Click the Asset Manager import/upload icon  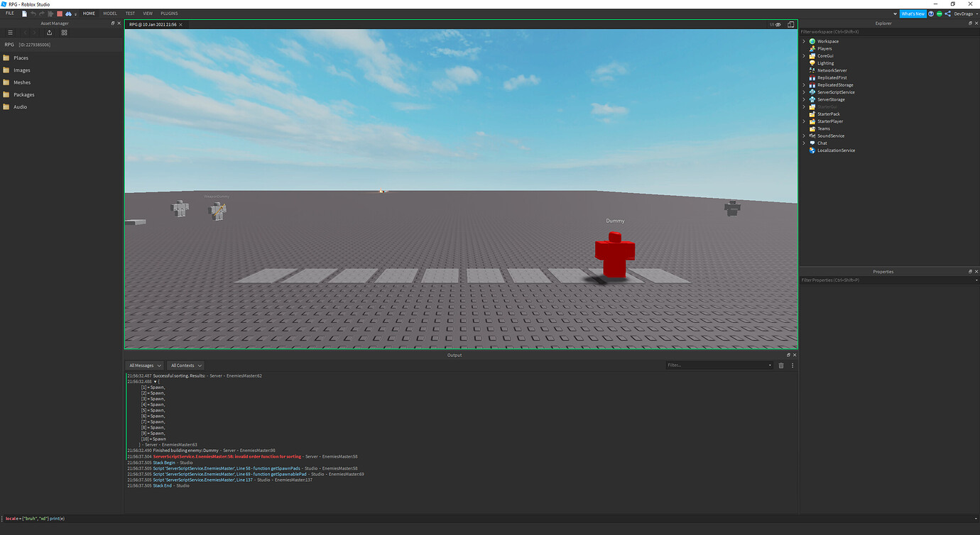pos(49,32)
